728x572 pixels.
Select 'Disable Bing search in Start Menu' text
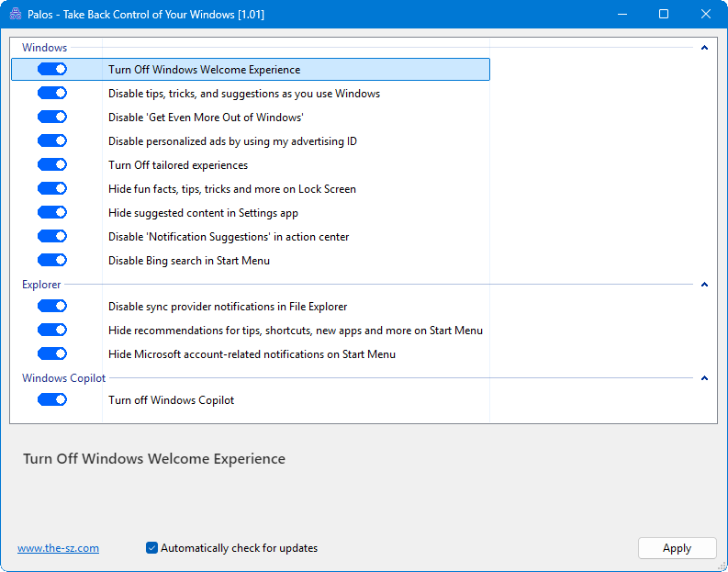tap(189, 261)
